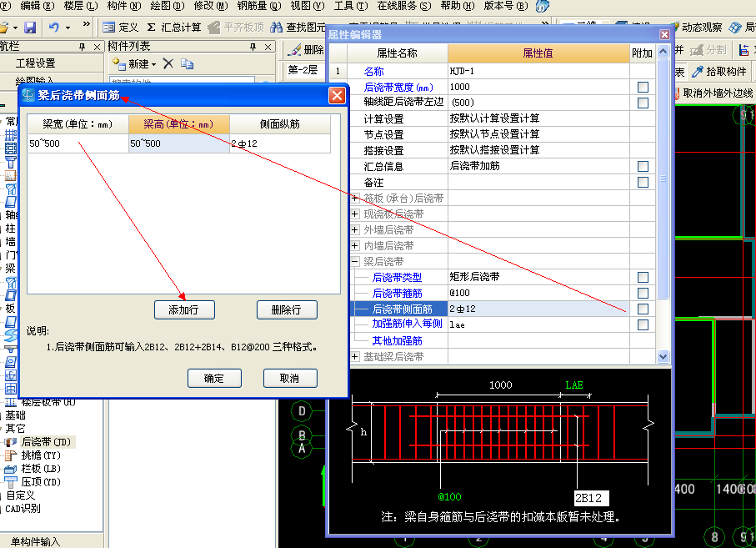The height and width of the screenshot is (548, 756).
Task: Toggle 附加 checkbox for 加强筋伸入每侧
Action: [x=643, y=324]
